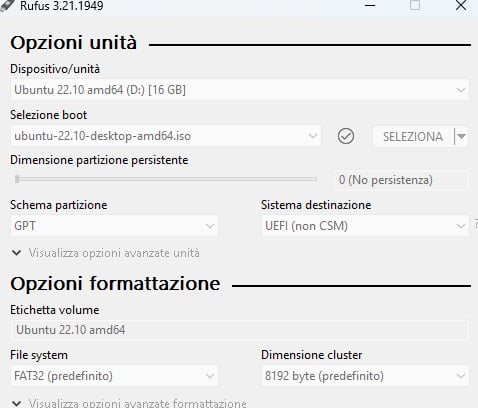This screenshot has height=408, width=478.
Task: Minimize the Rufus window
Action: (x=370, y=5)
